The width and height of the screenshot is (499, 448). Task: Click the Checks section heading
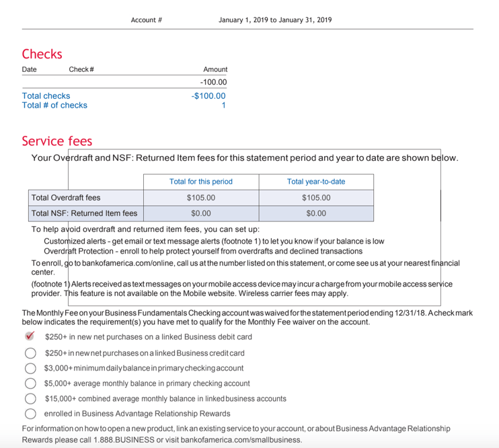pyautogui.click(x=42, y=54)
